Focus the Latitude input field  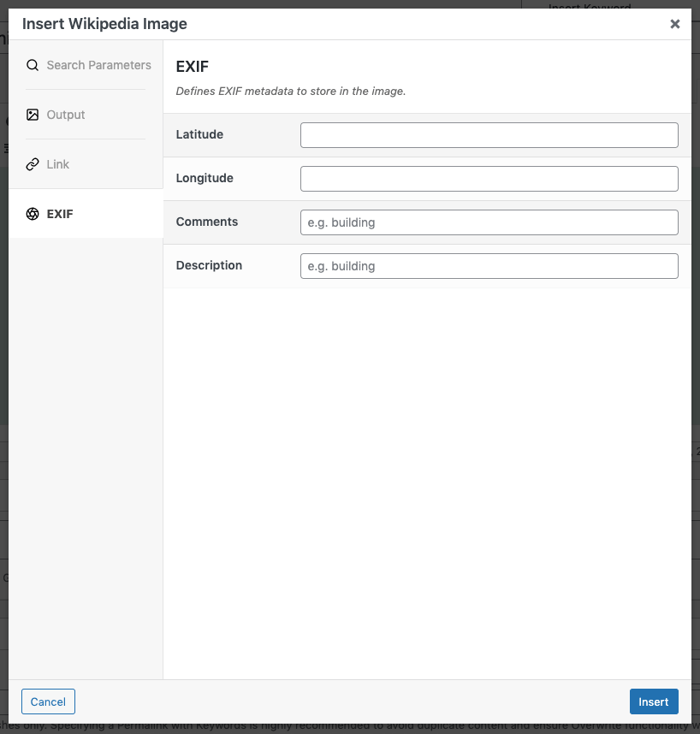pos(489,135)
